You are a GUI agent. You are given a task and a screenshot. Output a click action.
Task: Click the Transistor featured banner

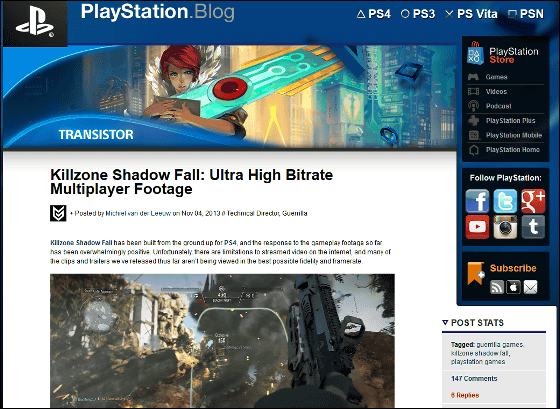(x=229, y=96)
